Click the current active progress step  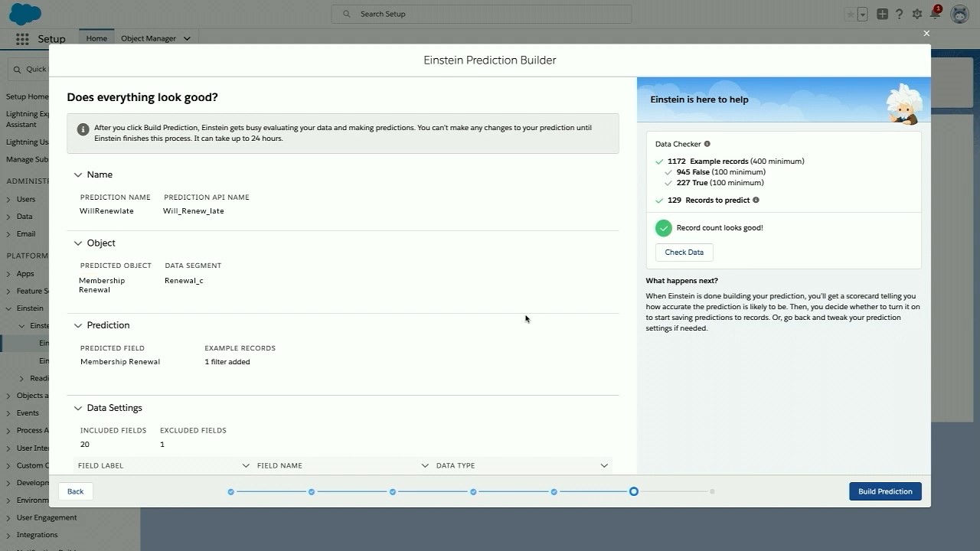(634, 491)
